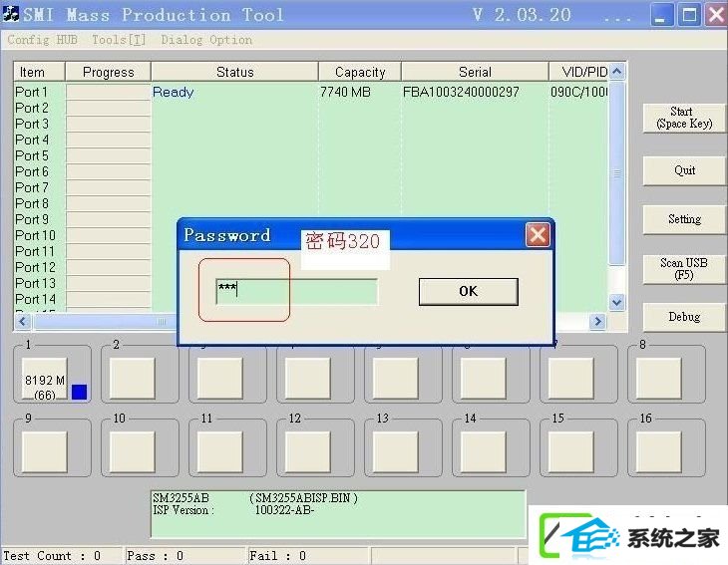Screen dimensions: 728x565
Task: Click the Pass count status field
Action: point(184,556)
